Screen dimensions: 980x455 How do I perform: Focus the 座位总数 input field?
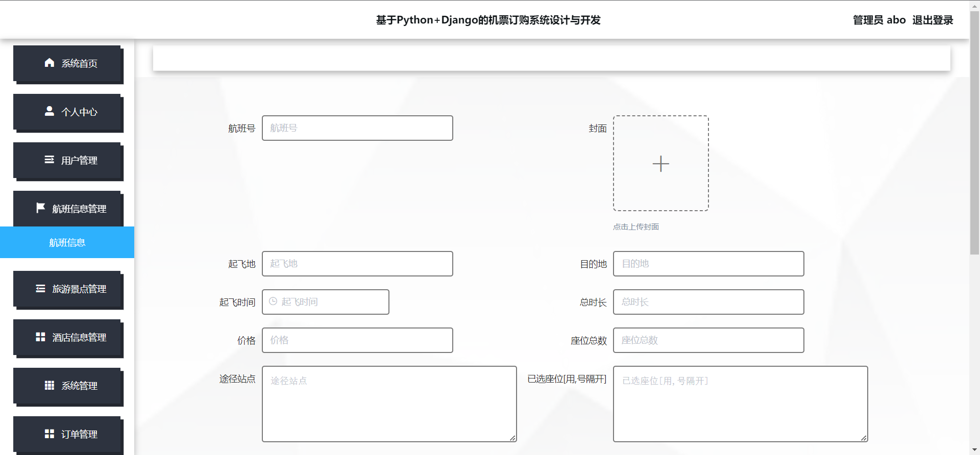point(708,340)
